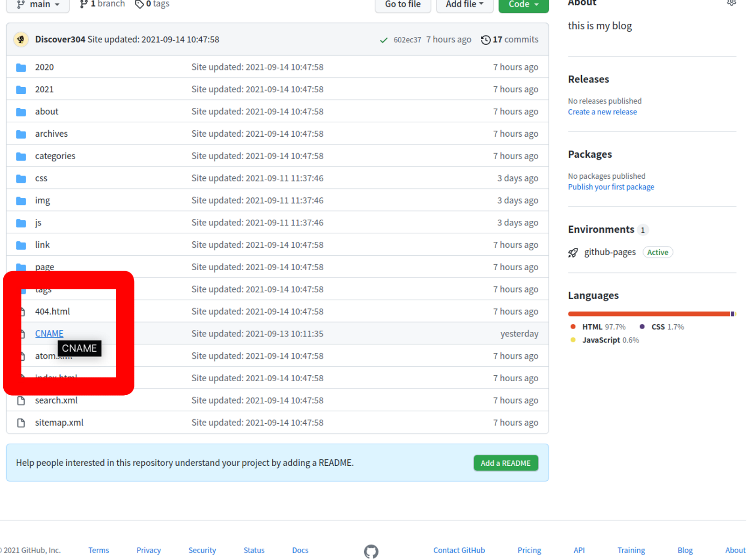Expand the Add file dropdown
Viewport: 747px width, 560px height.
tap(464, 5)
